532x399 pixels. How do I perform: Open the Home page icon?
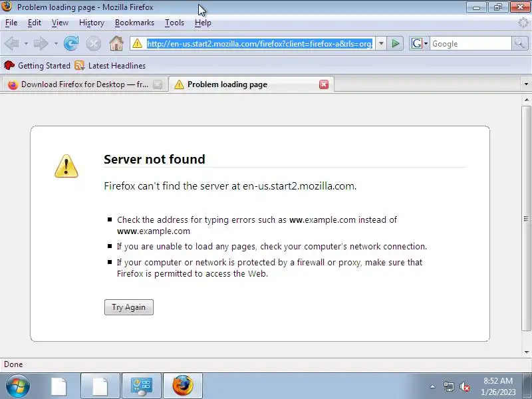pos(116,43)
